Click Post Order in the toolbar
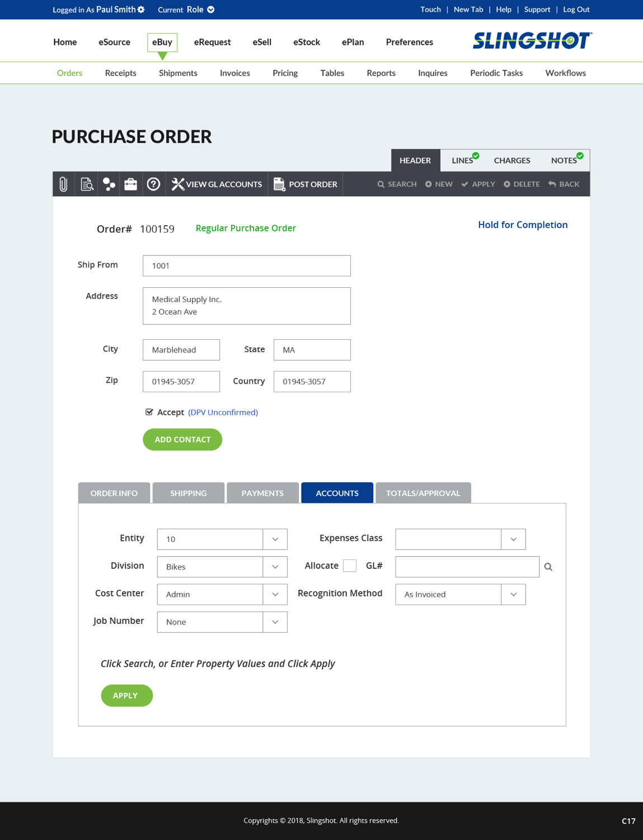This screenshot has height=840, width=643. (x=306, y=184)
